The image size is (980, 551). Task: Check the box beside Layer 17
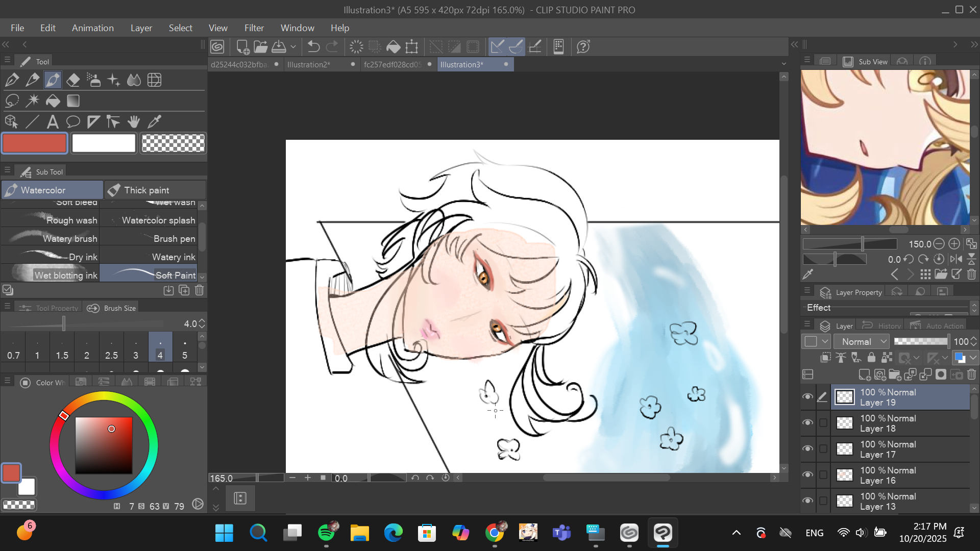tap(823, 449)
